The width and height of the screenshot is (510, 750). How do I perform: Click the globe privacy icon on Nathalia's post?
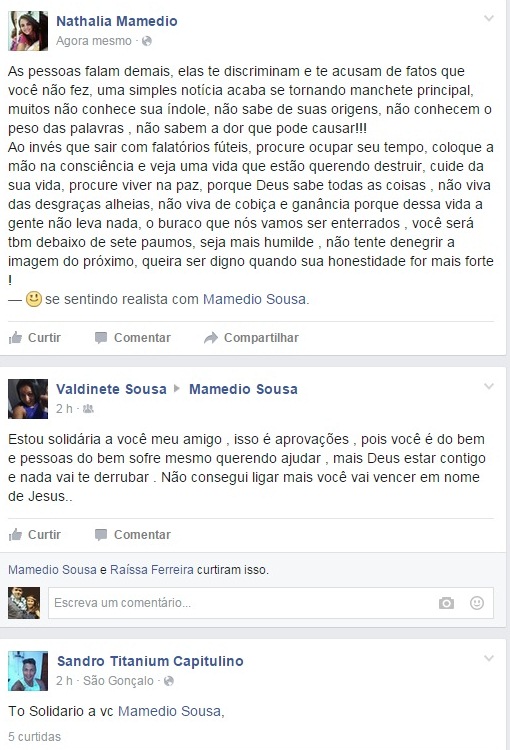147,41
